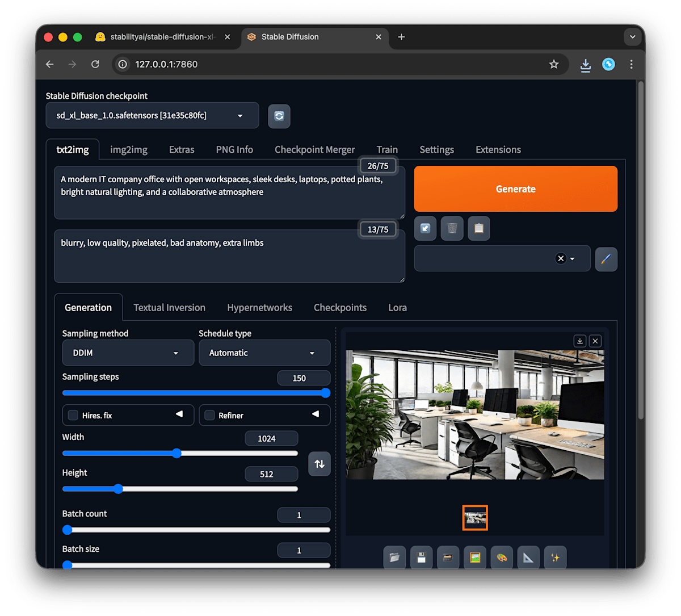Screen dimensions: 681x616
Task: Click the Width slider handle
Action: point(176,453)
